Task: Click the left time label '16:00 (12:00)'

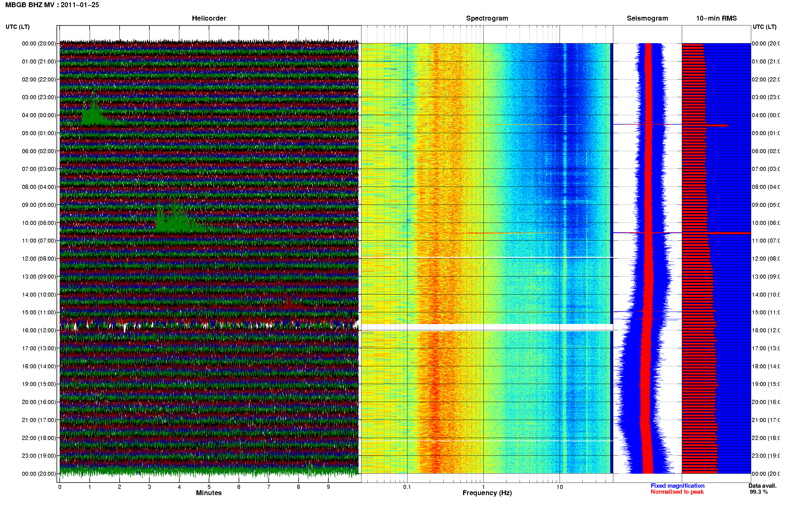Action: click(39, 330)
